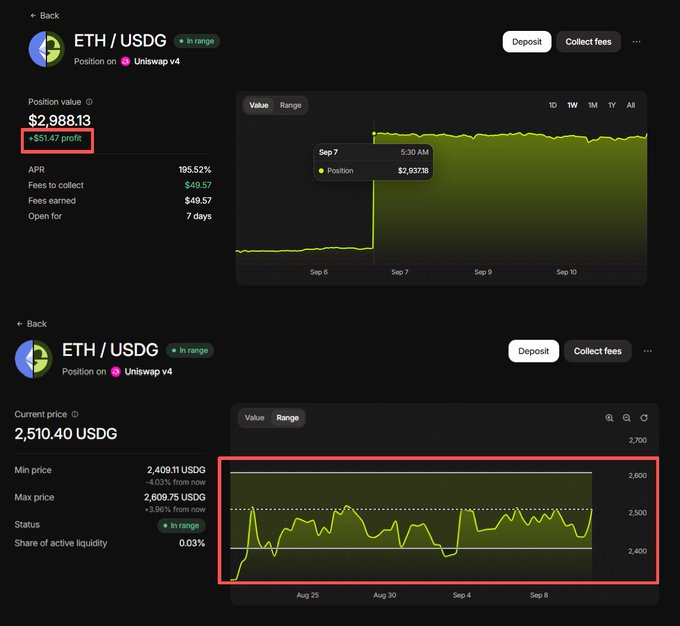Open the Uniswap v4 link in bottom panel

148,372
